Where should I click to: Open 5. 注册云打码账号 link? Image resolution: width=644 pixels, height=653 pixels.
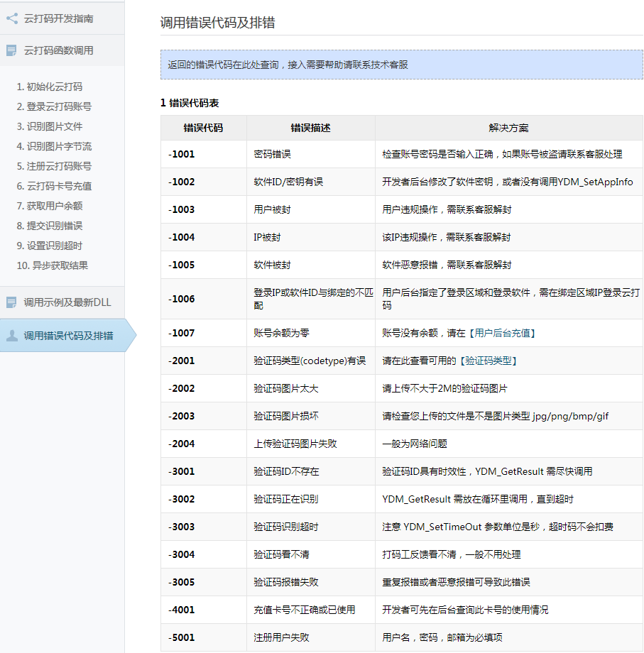click(x=54, y=166)
